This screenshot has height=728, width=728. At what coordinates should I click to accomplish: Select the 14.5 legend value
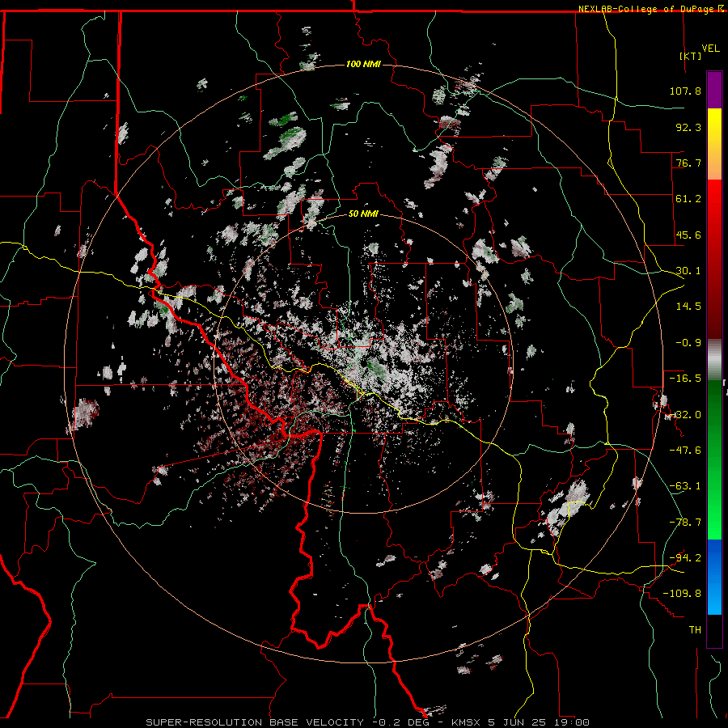click(x=688, y=307)
